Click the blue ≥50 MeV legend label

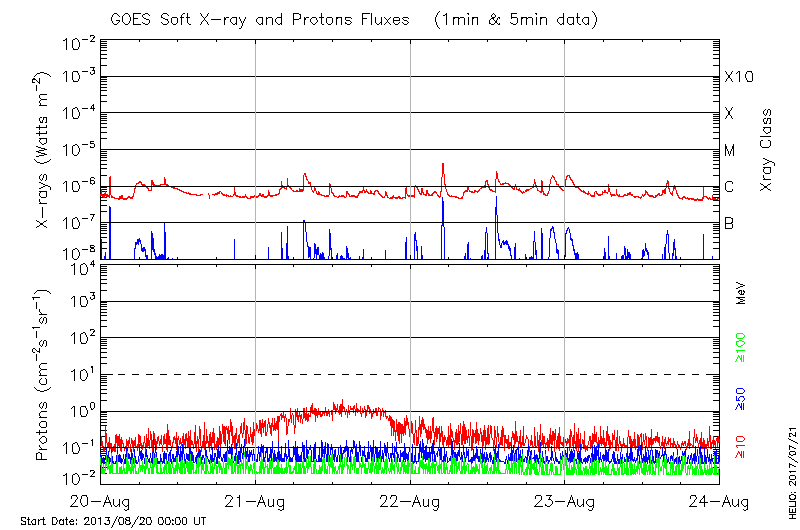coord(741,396)
